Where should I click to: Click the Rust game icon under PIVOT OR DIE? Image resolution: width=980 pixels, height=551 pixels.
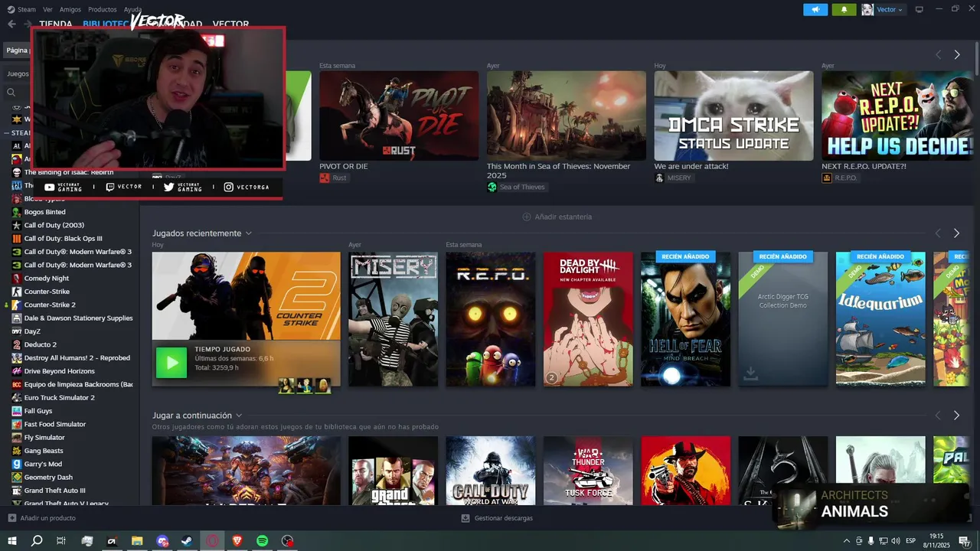(325, 178)
